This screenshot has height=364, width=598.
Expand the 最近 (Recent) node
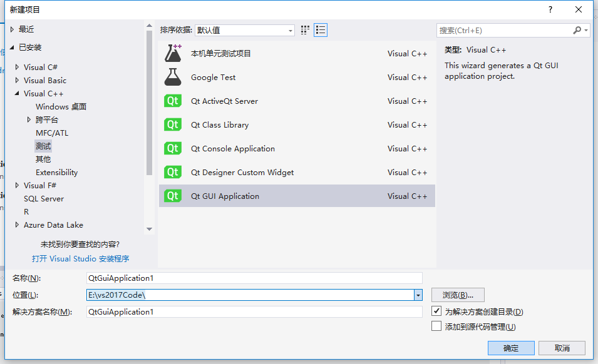click(12, 29)
